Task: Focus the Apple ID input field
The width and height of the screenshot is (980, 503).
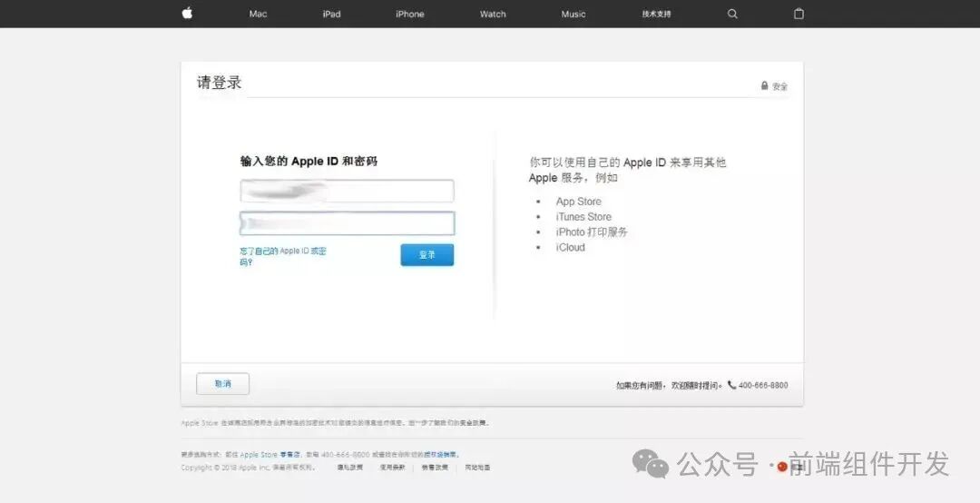Action: pos(348,191)
